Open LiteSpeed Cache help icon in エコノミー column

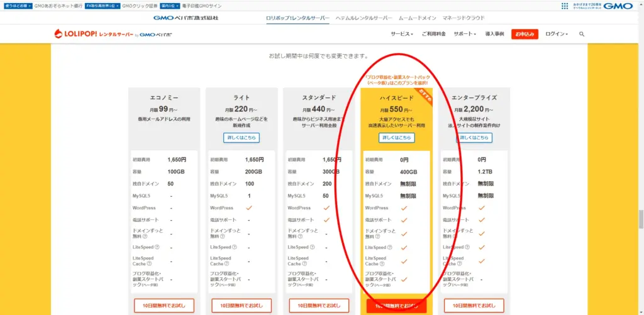tap(149, 263)
